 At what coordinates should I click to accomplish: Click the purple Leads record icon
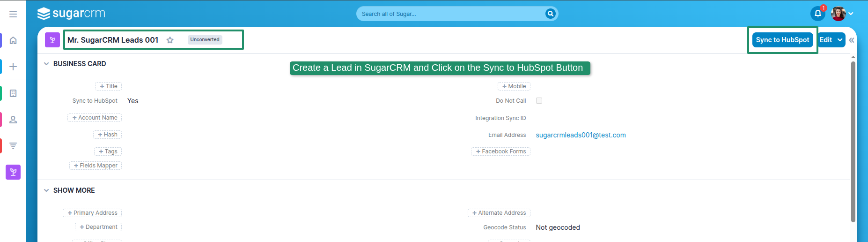(52, 40)
